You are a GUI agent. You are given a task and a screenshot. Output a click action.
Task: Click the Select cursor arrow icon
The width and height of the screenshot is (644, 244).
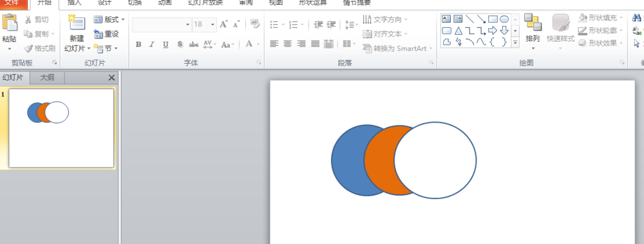tap(638, 42)
